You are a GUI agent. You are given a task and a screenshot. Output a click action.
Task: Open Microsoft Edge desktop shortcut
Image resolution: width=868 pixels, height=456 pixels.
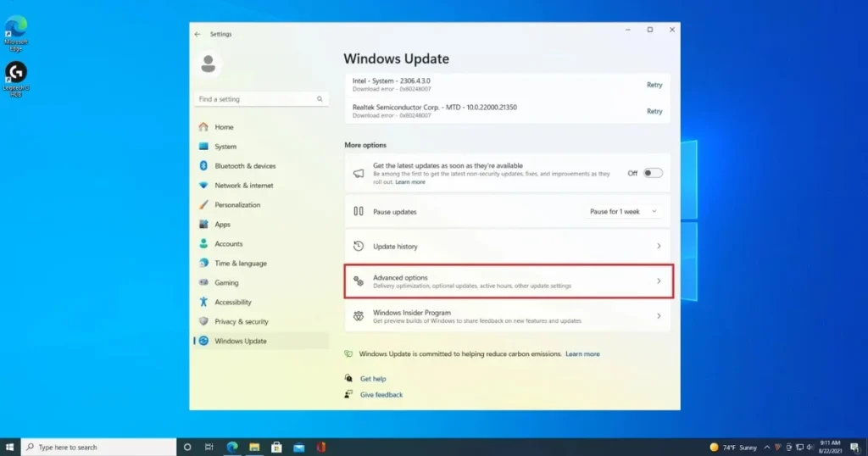(16, 34)
